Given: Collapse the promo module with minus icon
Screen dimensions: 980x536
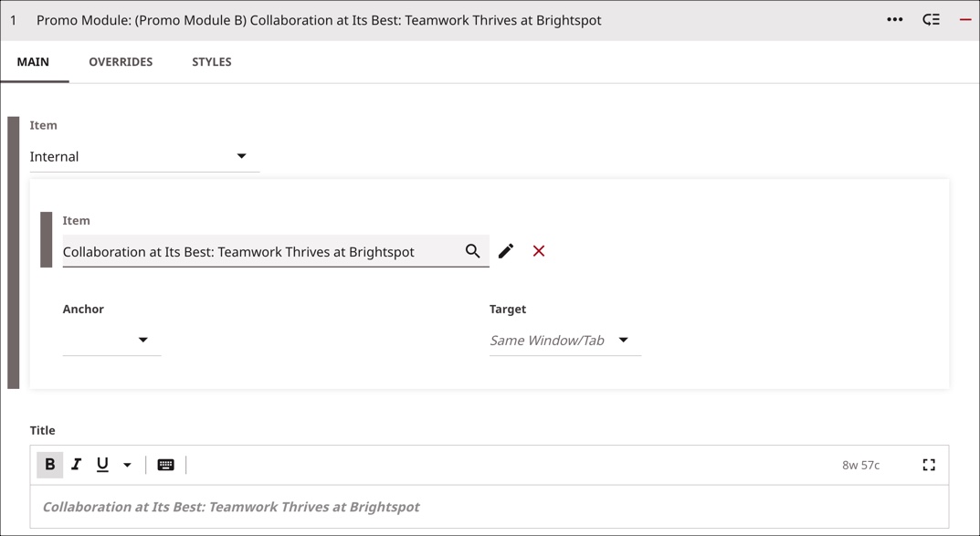Looking at the screenshot, I should pos(965,20).
